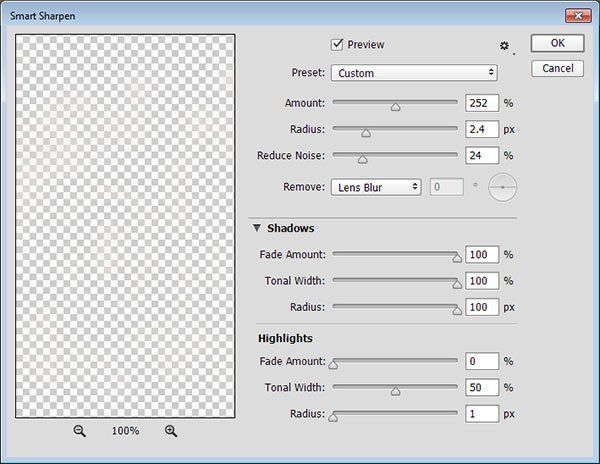Click the Remove label

point(304,187)
